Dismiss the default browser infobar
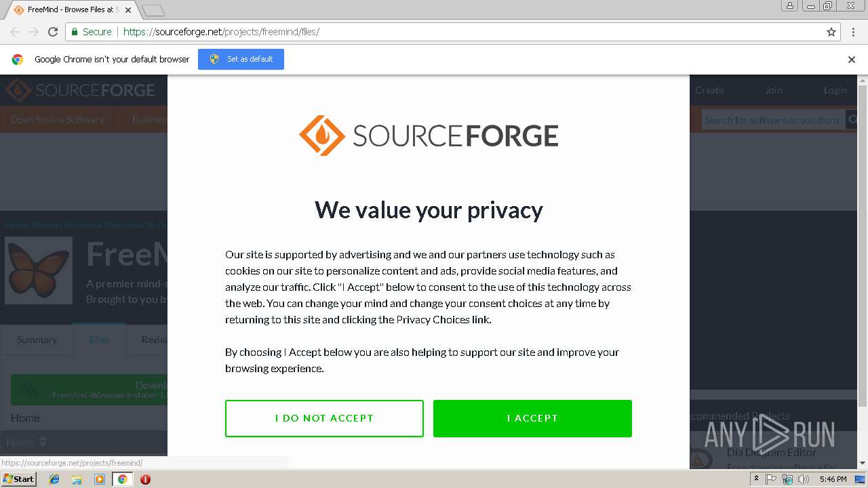This screenshot has width=868, height=488. point(852,60)
